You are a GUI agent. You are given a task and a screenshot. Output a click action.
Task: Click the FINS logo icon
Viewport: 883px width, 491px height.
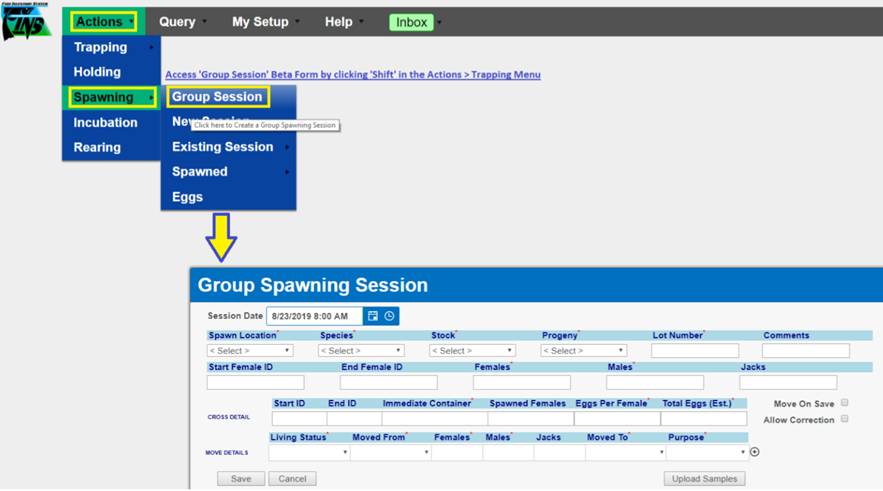point(25,23)
